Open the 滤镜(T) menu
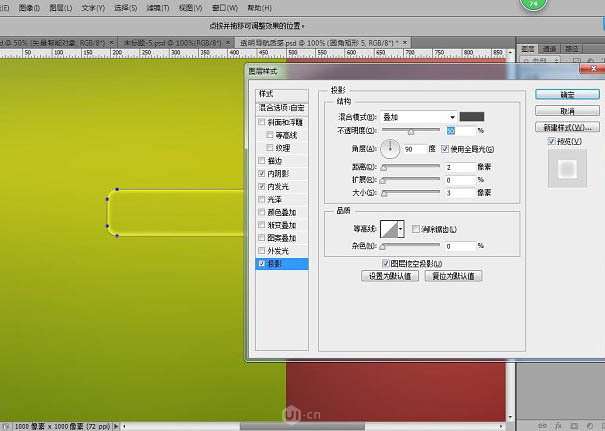The width and height of the screenshot is (605, 431). pyautogui.click(x=158, y=8)
